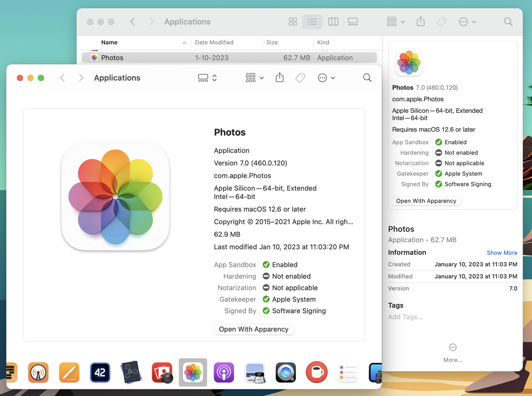This screenshot has width=532, height=396.
Task: Open the search magnifier in the front Finder window
Action: (367, 78)
